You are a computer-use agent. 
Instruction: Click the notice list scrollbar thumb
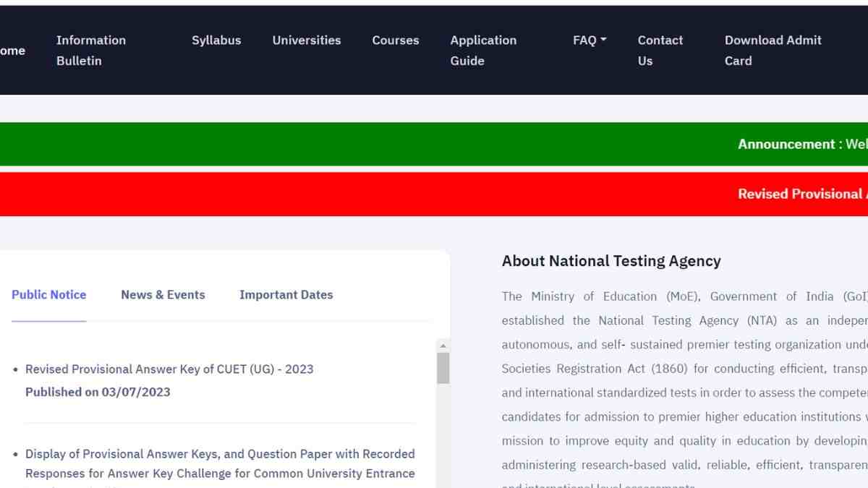(x=443, y=368)
